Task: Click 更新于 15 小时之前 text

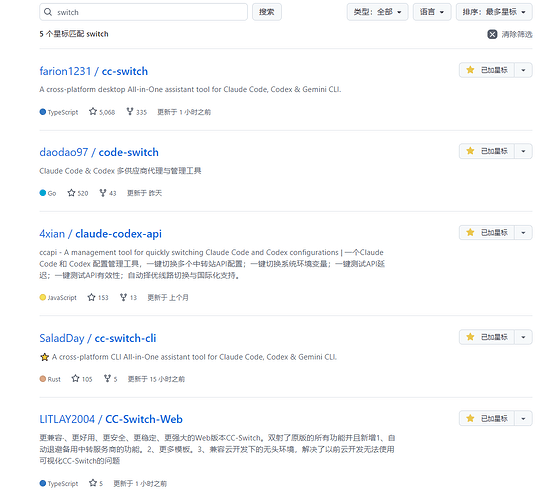Action: 157,379
